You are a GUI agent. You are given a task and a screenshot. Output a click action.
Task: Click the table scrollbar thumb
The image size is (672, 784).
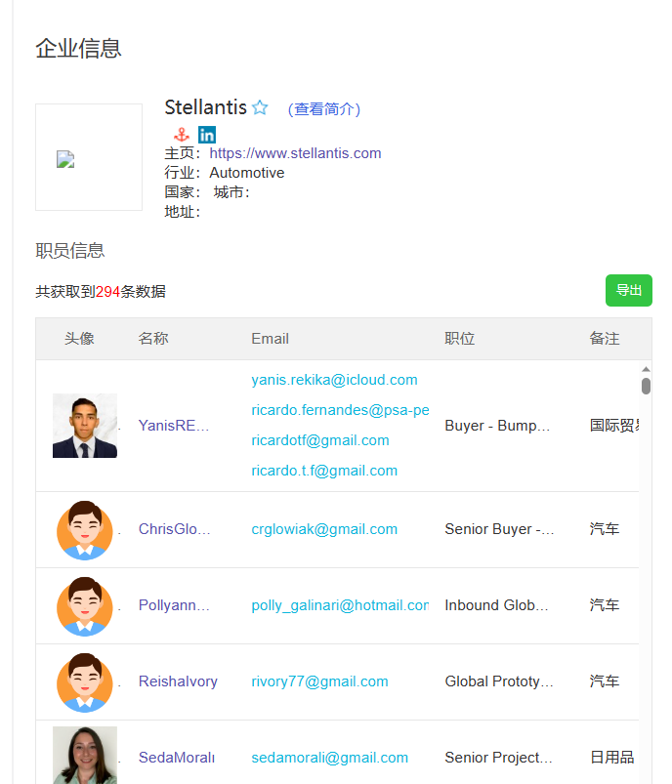point(646,386)
